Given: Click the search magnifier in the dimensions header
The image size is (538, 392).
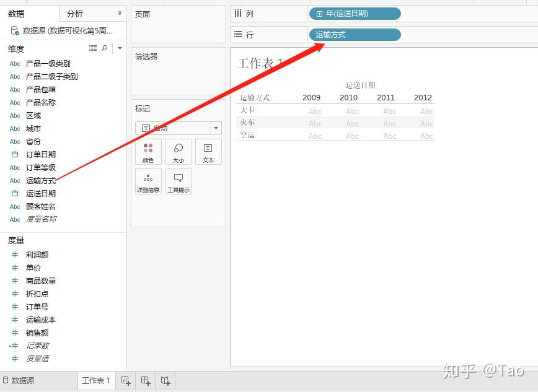Looking at the screenshot, I should [x=105, y=48].
